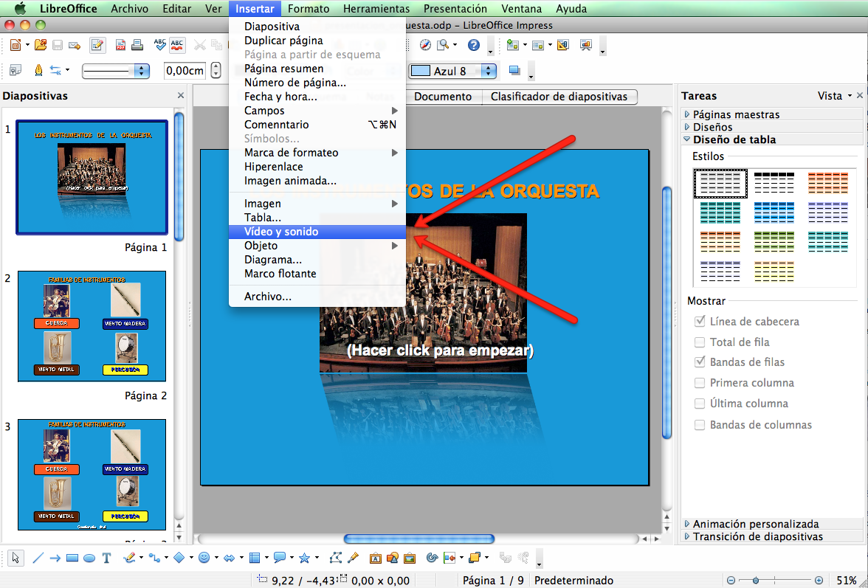Enable the Última columna checkbox
Screen dimensions: 868x588
(x=700, y=404)
